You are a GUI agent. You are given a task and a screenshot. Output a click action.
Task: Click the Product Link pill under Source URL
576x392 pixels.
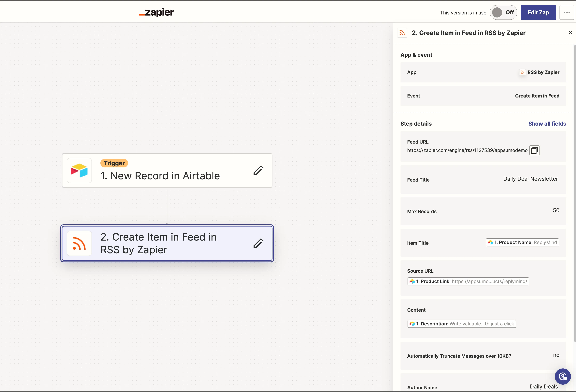pyautogui.click(x=468, y=282)
